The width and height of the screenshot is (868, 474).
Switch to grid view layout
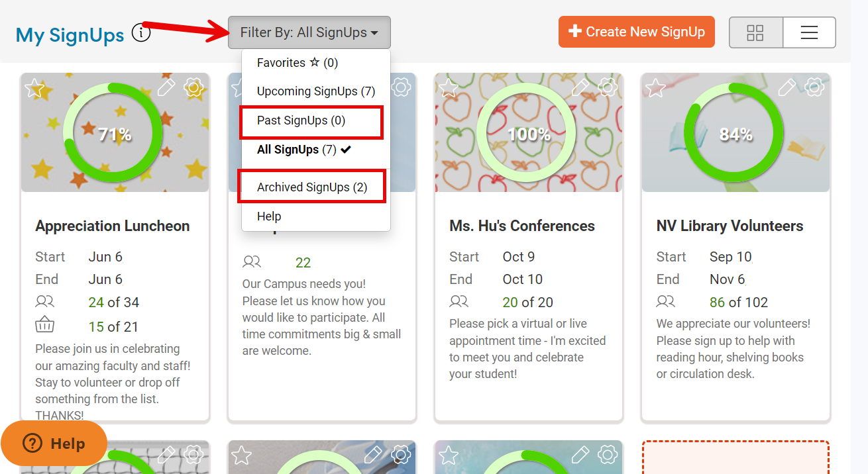[755, 32]
